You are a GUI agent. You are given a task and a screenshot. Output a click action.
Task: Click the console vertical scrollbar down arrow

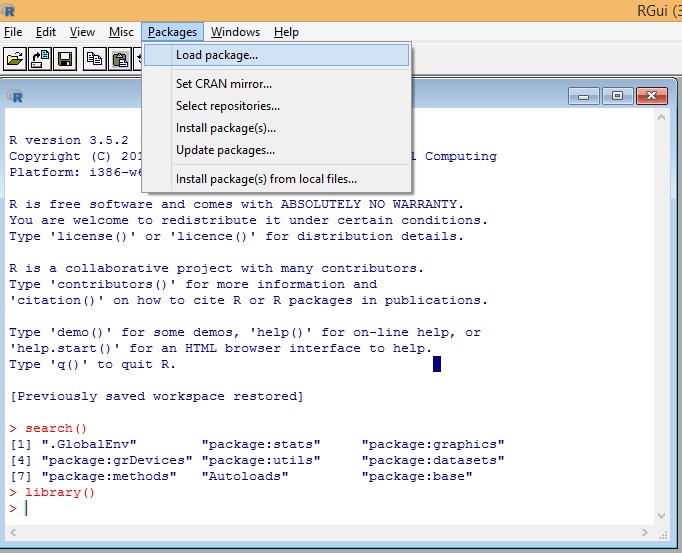coord(662,516)
